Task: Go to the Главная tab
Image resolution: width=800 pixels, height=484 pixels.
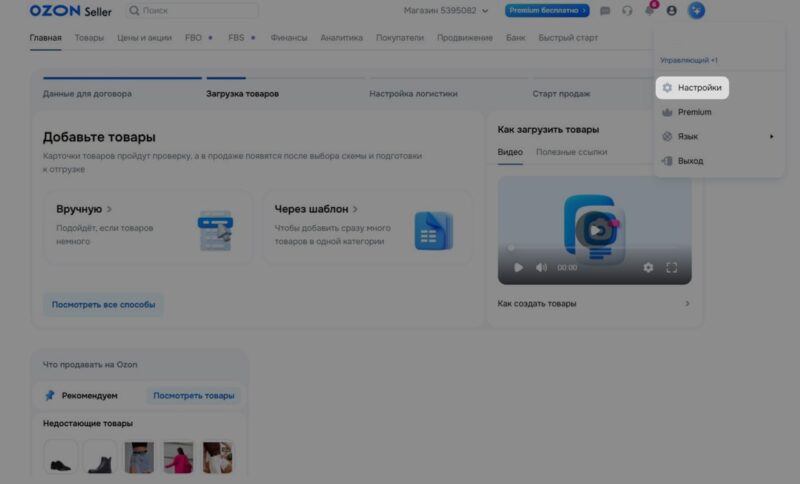Action: pyautogui.click(x=45, y=38)
